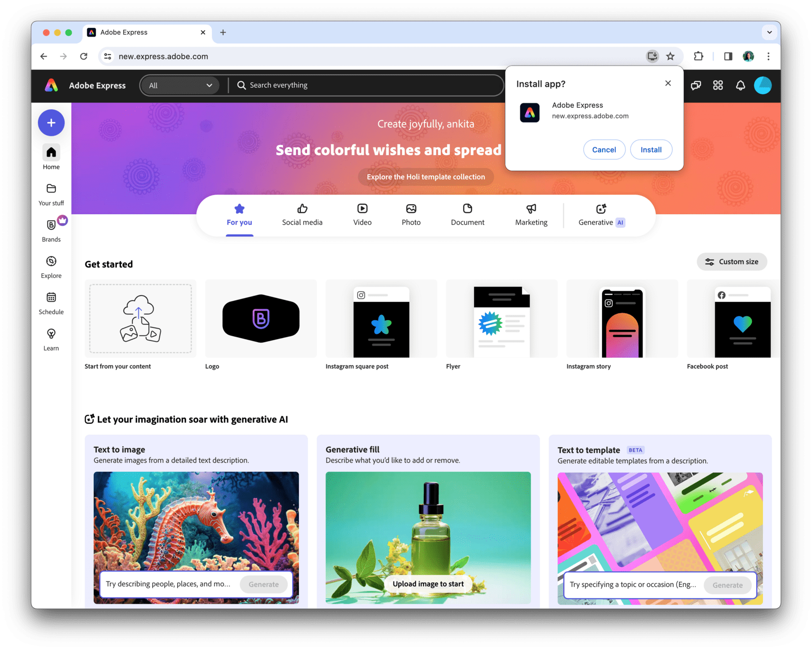Screen dimensions: 812x650
Task: Open Chrome three-dot menu
Action: coord(768,56)
